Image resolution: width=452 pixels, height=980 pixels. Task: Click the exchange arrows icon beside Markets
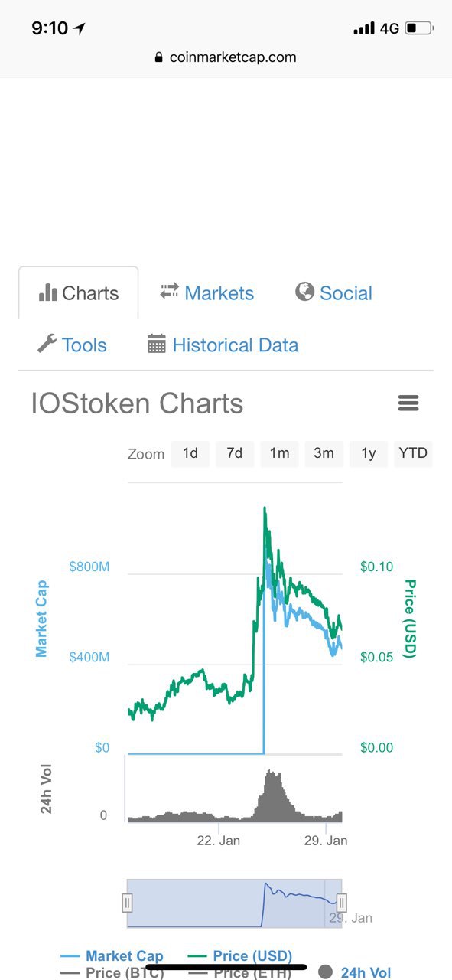pos(169,292)
